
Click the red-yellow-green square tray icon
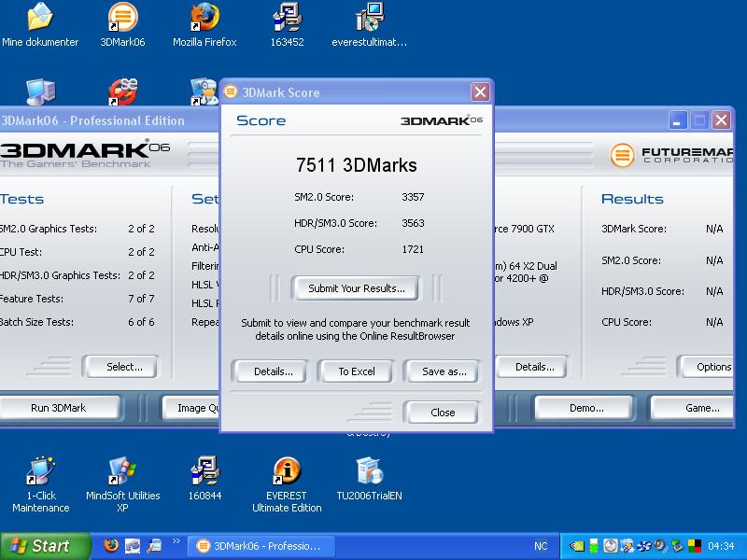(x=695, y=546)
